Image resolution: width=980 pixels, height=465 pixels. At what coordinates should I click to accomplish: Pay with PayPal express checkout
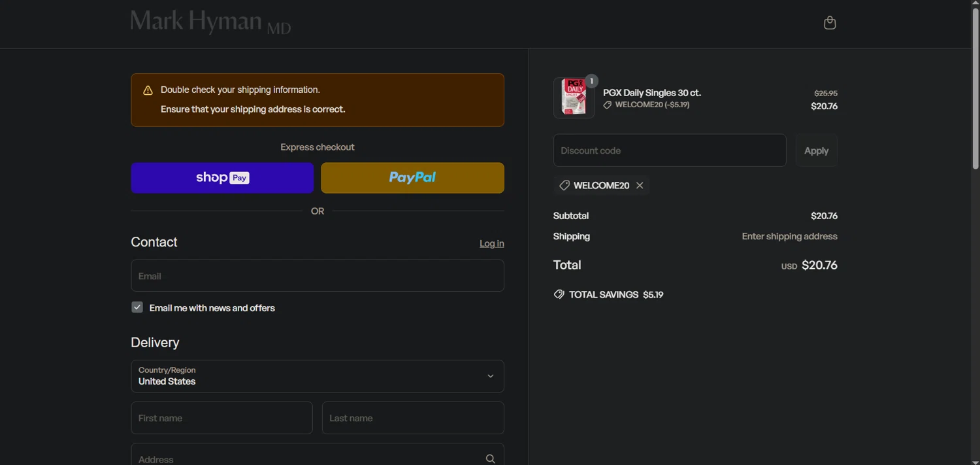[x=412, y=178]
